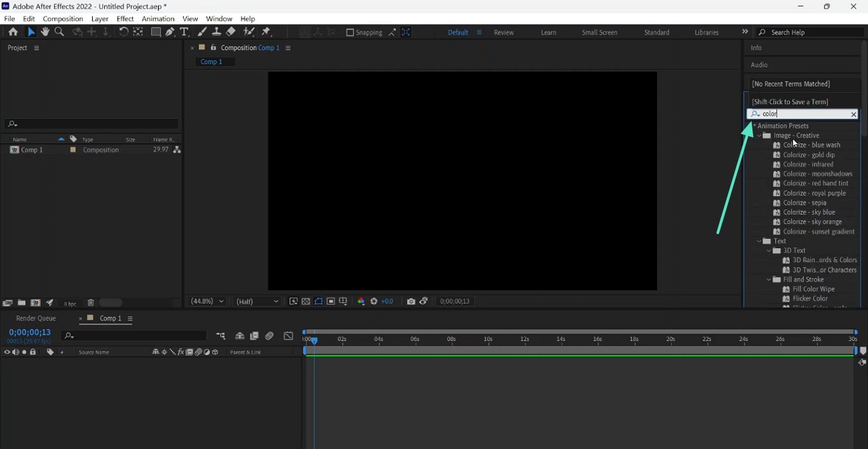Select the Brush tool
The height and width of the screenshot is (449, 868).
[x=202, y=32]
